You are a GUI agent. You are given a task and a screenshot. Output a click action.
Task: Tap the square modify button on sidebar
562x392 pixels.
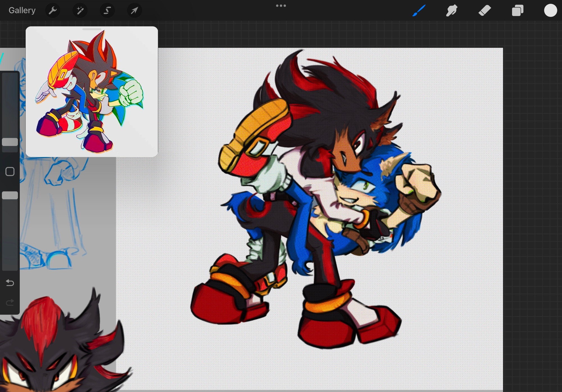pyautogui.click(x=10, y=171)
